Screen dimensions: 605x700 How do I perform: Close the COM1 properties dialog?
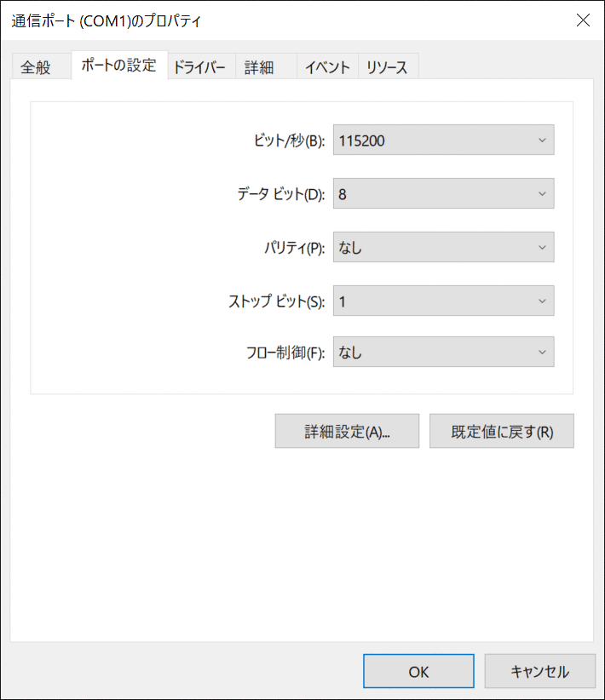coord(583,20)
